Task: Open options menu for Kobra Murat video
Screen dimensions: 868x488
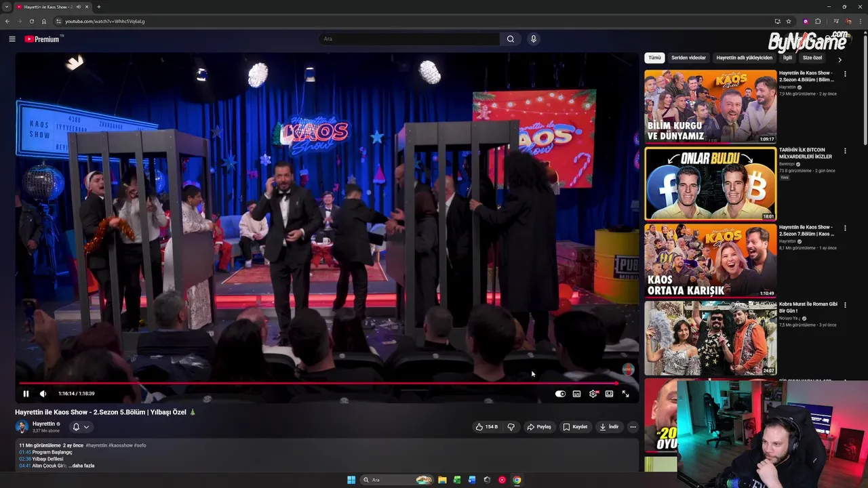Action: (x=845, y=305)
